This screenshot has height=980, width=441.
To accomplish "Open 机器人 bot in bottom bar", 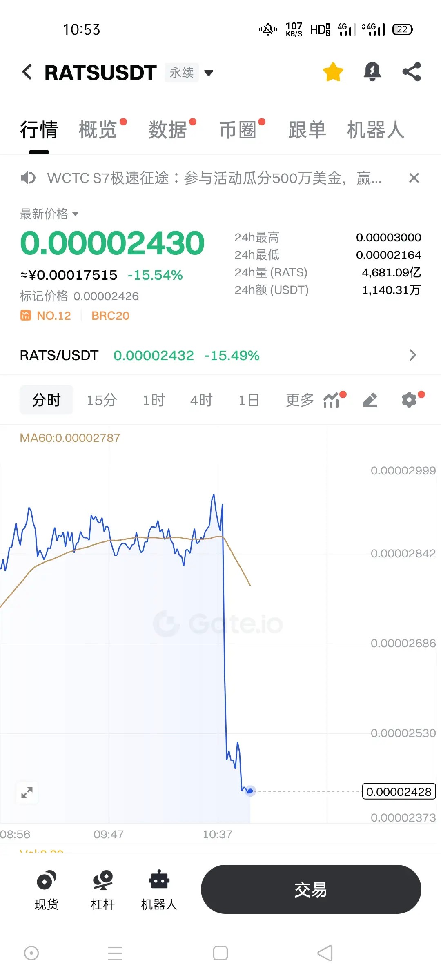I will point(159,890).
